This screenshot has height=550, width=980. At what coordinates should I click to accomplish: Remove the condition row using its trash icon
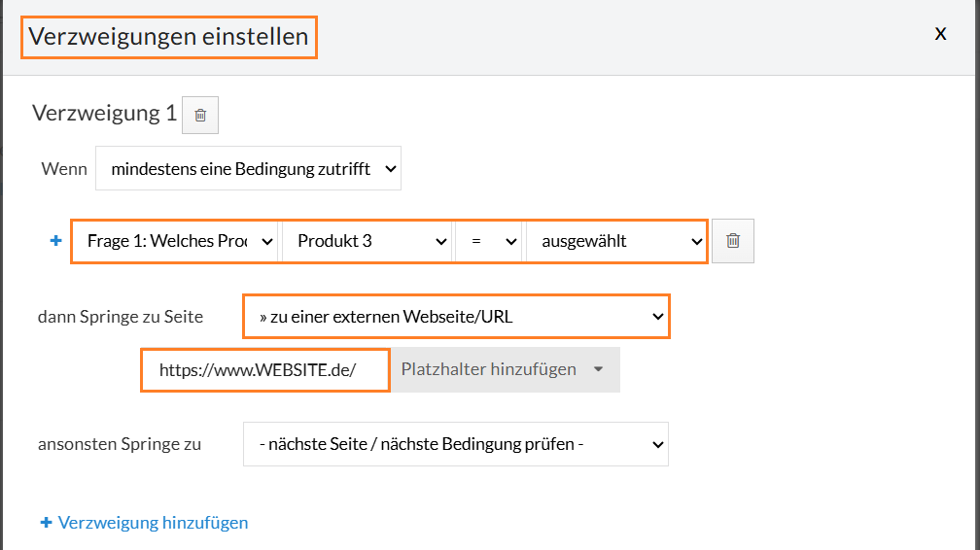click(x=733, y=241)
